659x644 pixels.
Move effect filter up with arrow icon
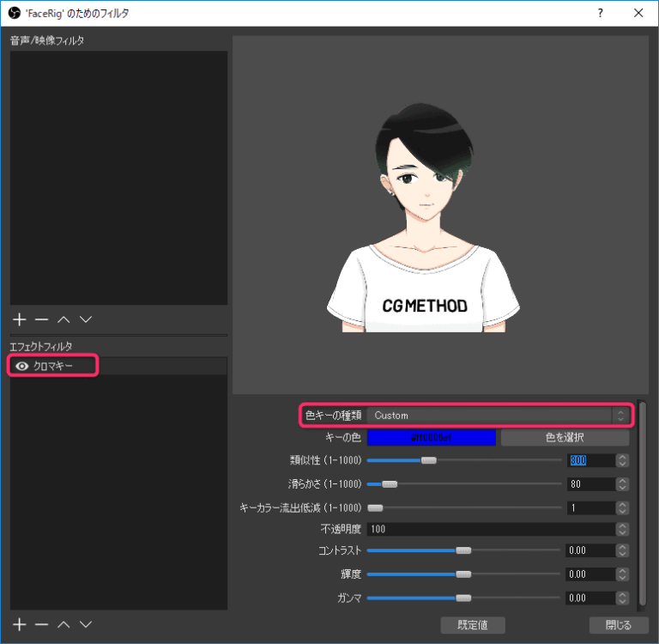63,624
